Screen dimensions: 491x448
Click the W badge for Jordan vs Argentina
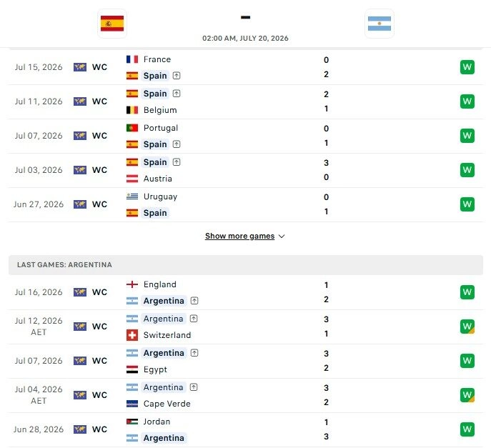click(x=467, y=429)
